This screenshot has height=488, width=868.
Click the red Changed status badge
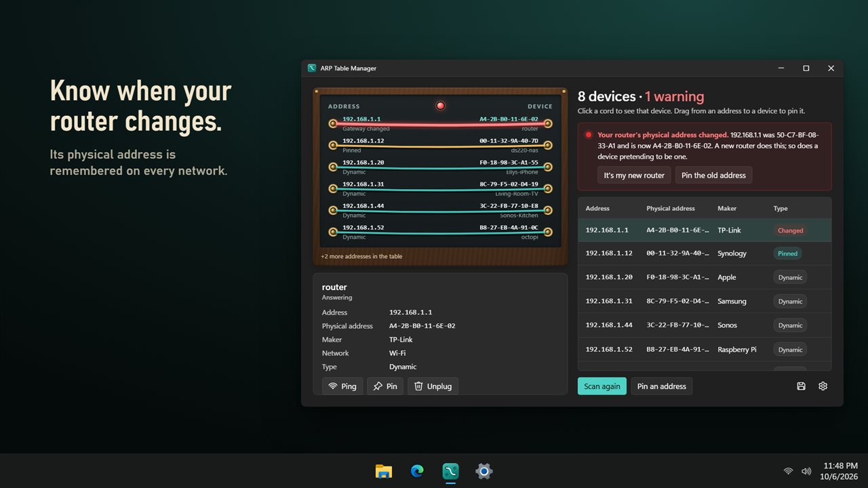(791, 230)
